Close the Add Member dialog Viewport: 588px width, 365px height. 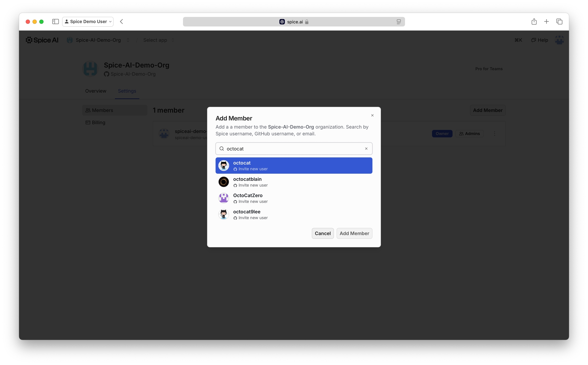[x=372, y=115]
